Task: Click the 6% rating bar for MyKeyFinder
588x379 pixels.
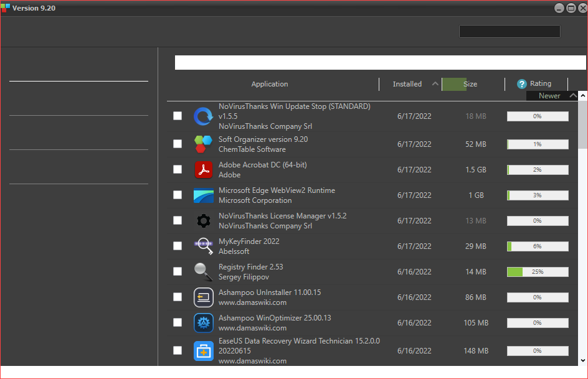Action: point(538,246)
